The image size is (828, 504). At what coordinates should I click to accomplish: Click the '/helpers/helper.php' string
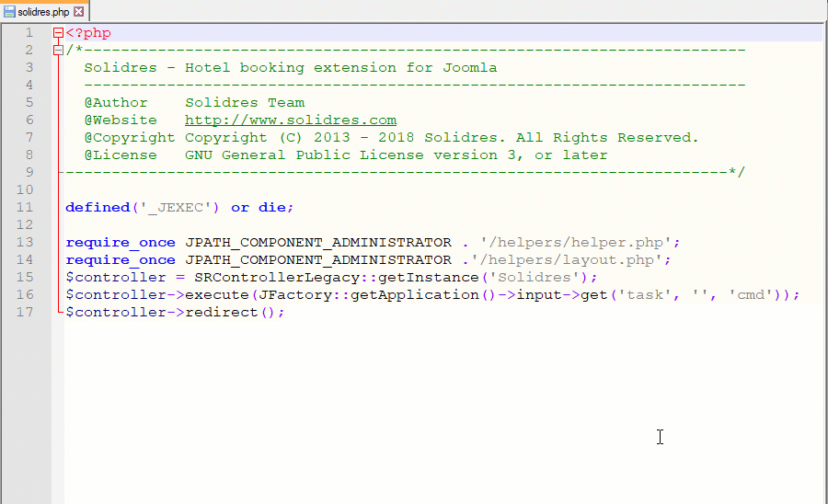click(x=576, y=242)
